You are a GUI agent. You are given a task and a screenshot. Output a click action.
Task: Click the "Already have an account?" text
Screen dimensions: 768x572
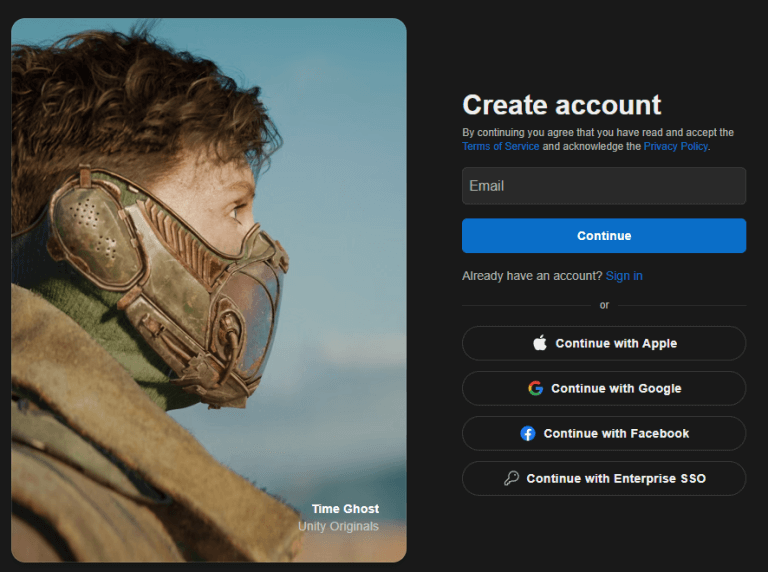(532, 276)
